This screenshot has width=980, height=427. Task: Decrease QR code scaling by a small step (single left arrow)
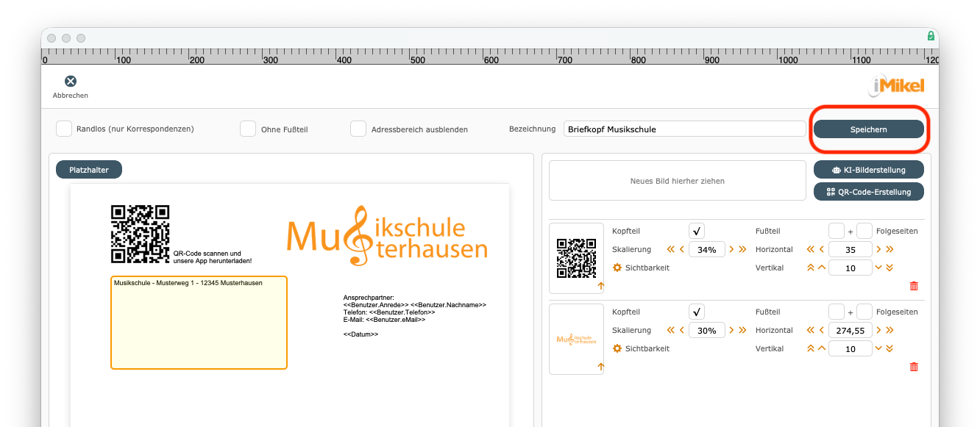682,249
